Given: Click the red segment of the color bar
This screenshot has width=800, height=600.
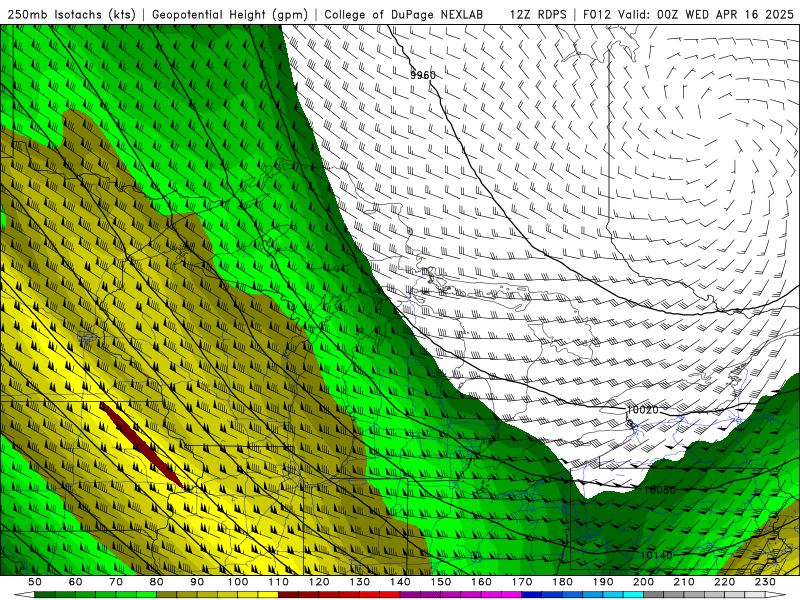Looking at the screenshot, I should click(x=339, y=595).
